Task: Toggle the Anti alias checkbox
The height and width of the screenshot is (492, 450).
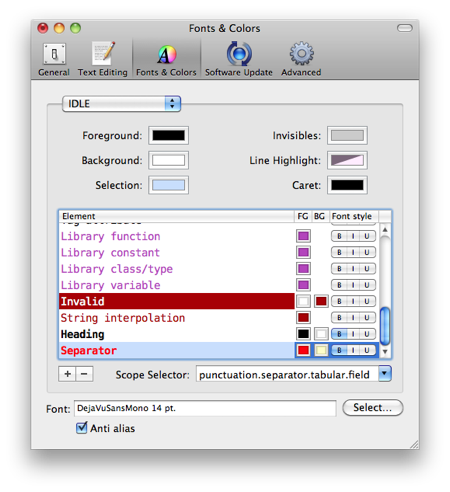Action: [81, 428]
